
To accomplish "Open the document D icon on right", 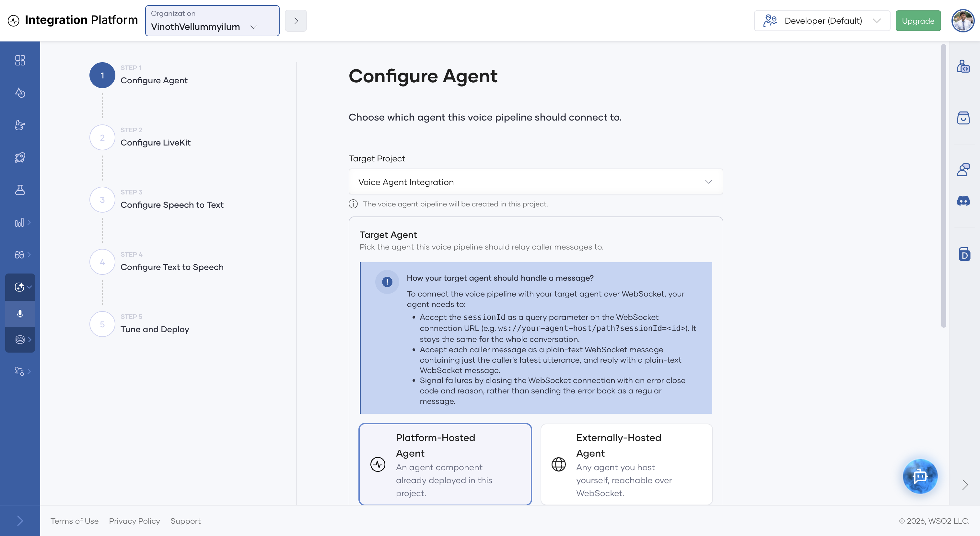I will (964, 254).
